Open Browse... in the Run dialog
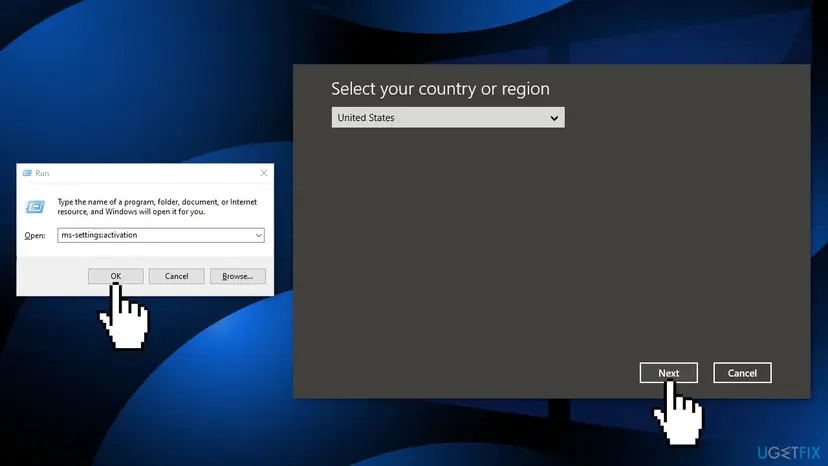This screenshot has width=828, height=466. pos(238,276)
